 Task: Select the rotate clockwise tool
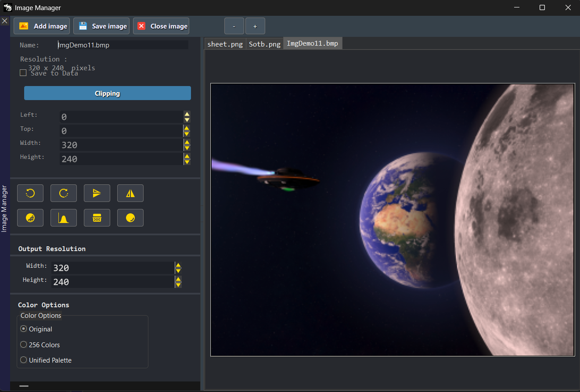(x=63, y=193)
